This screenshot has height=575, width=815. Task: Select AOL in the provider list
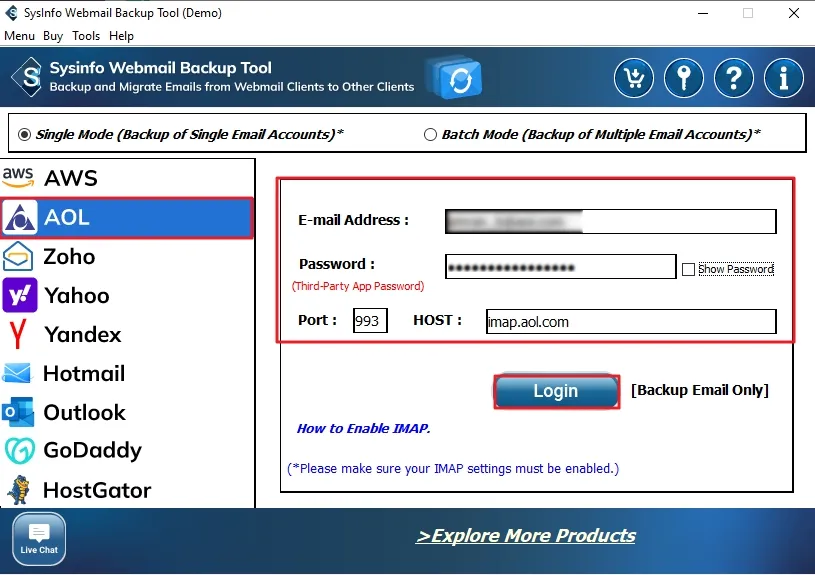click(x=127, y=217)
